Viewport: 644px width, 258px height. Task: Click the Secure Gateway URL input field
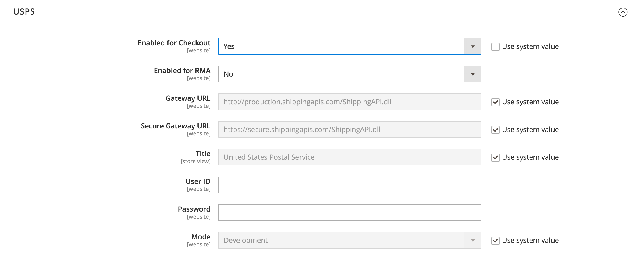click(x=349, y=130)
